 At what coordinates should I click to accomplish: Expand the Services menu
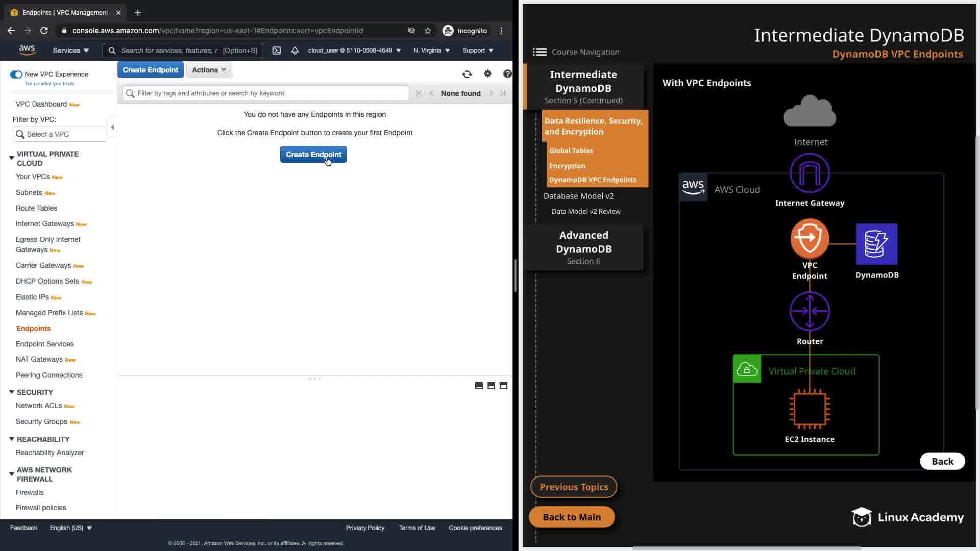70,51
